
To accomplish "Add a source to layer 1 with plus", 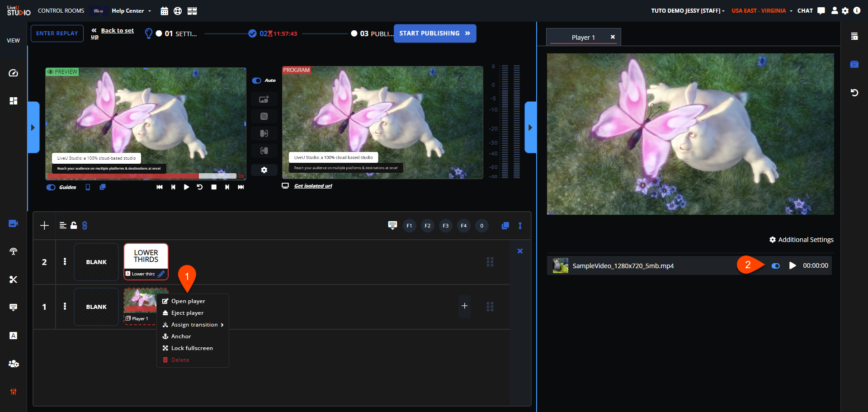I will point(464,306).
